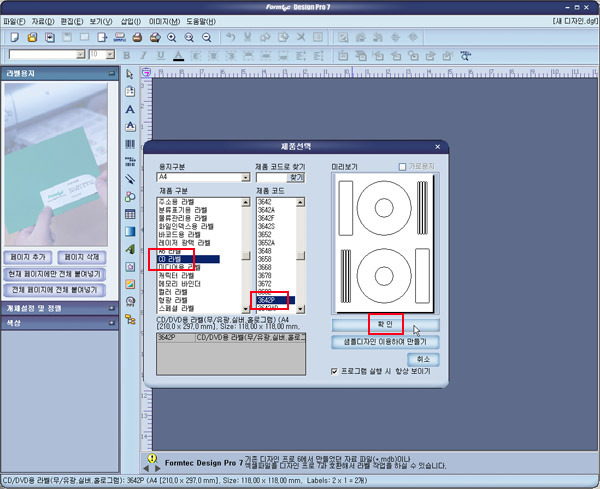Image resolution: width=600 pixels, height=489 pixels.
Task: Close the 제품선택 dialog
Action: point(438,147)
